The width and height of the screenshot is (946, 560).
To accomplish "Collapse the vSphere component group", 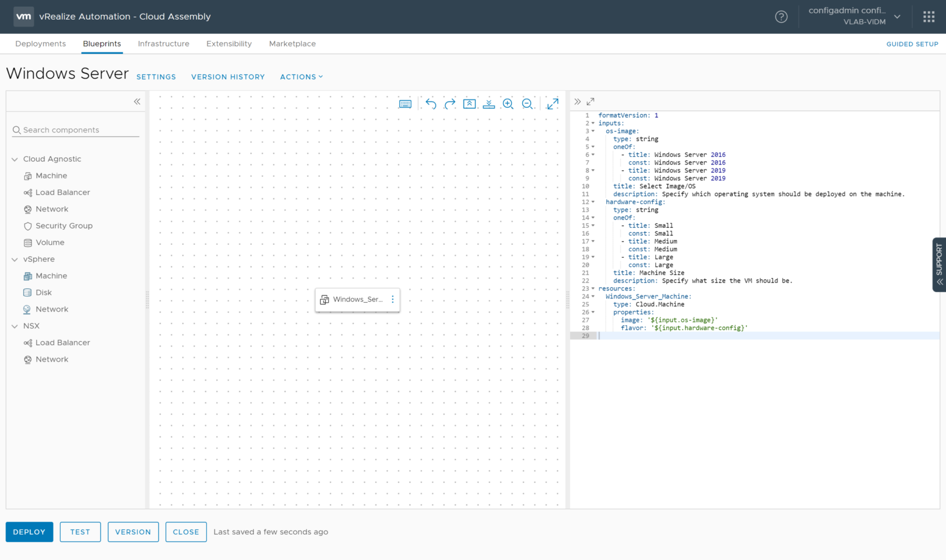I will coord(15,259).
